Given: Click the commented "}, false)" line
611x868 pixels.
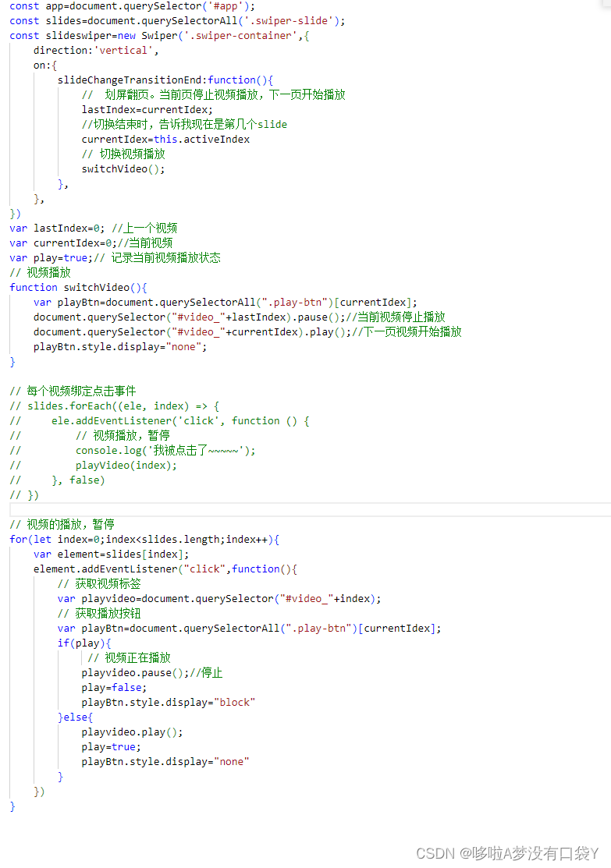Looking at the screenshot, I should pos(57,480).
